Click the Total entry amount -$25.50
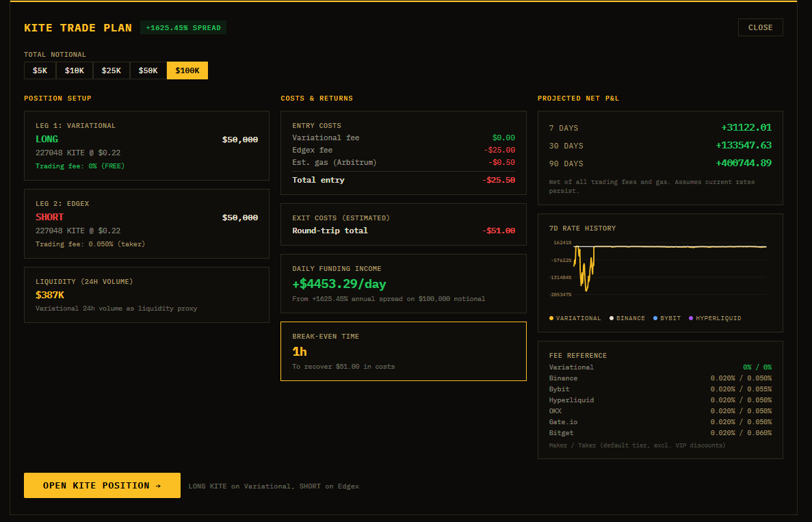This screenshot has height=522, width=812. (x=499, y=180)
